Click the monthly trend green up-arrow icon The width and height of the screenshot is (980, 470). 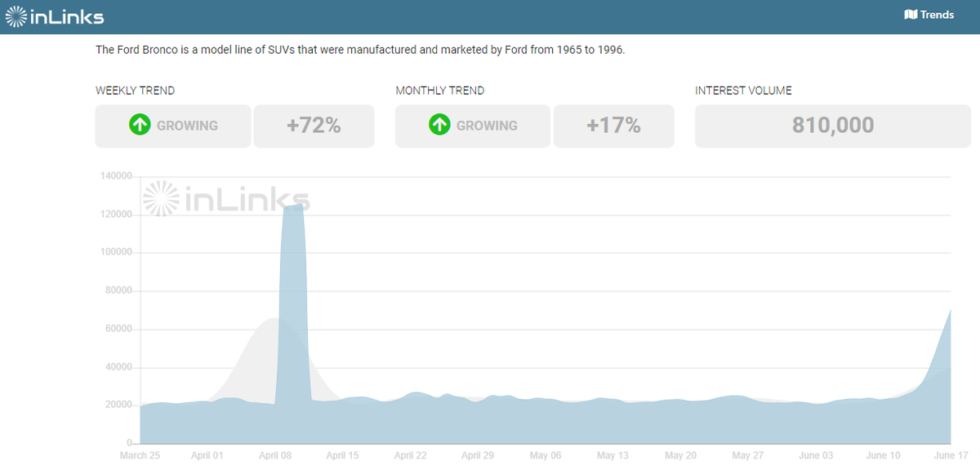click(x=439, y=125)
